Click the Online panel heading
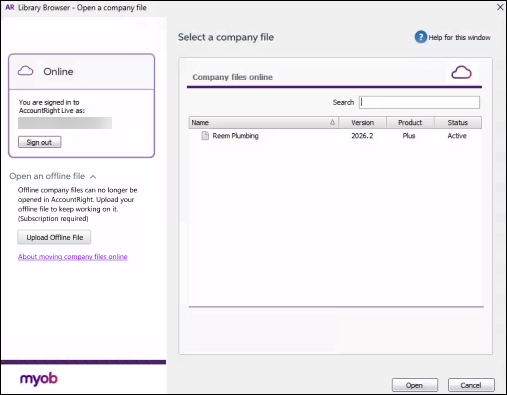507x395 pixels. click(58, 71)
